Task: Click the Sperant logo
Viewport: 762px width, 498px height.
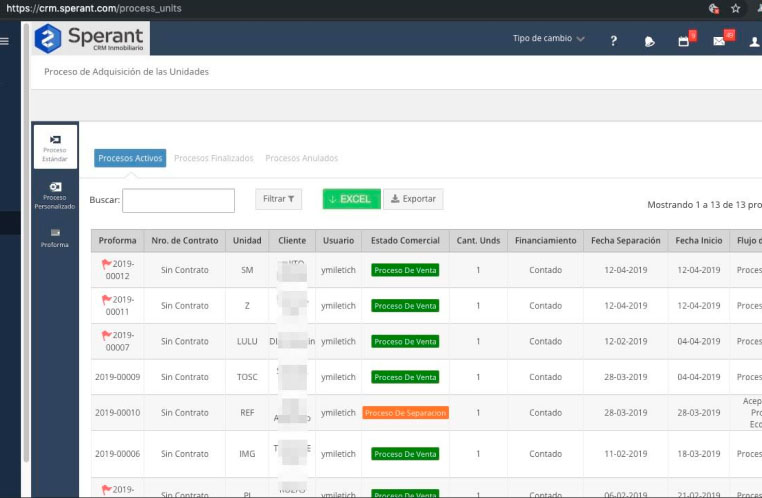Action: [x=89, y=39]
